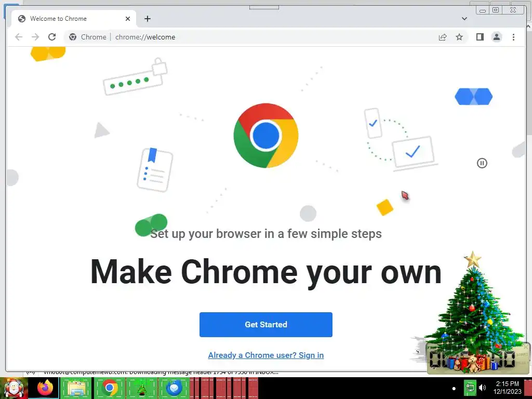Click the Chrome taskbar icon
The image size is (532, 399).
[109, 388]
